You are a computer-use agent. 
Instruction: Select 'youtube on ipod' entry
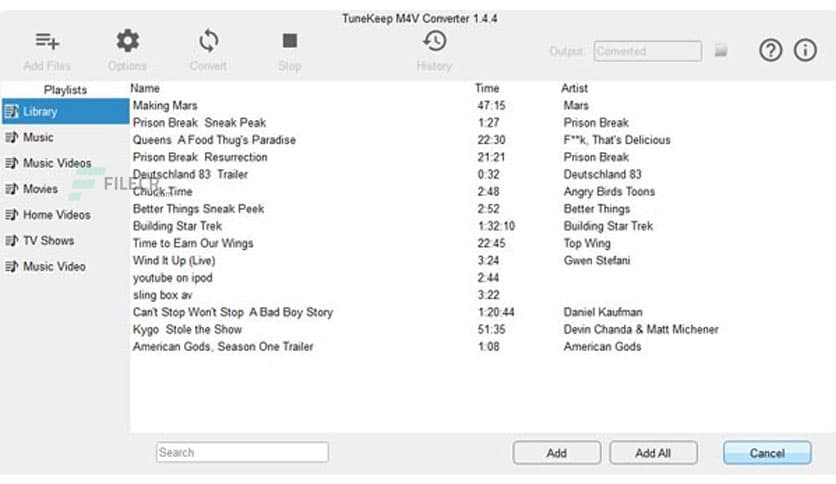coord(173,278)
